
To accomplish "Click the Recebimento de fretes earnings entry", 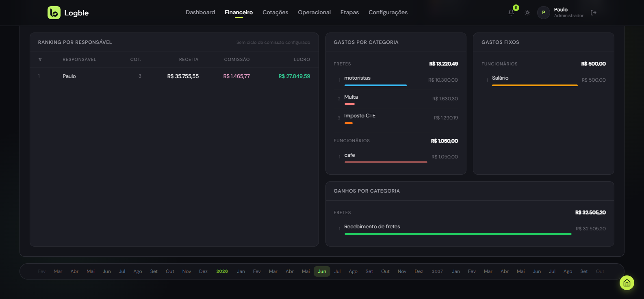I will 470,229.
